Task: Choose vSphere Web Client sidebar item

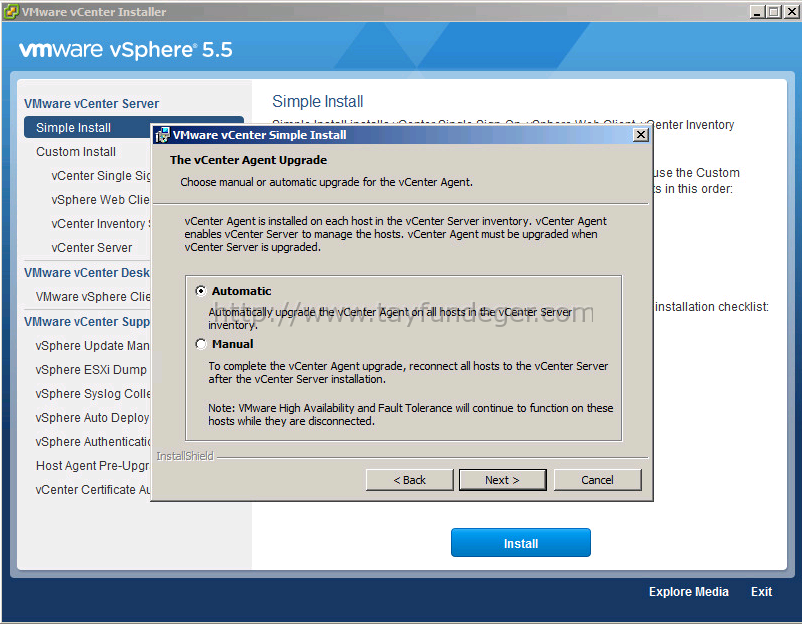Action: (100, 199)
